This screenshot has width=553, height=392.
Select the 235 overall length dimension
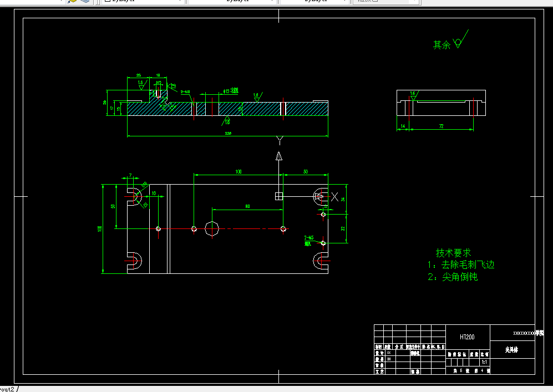click(228, 133)
